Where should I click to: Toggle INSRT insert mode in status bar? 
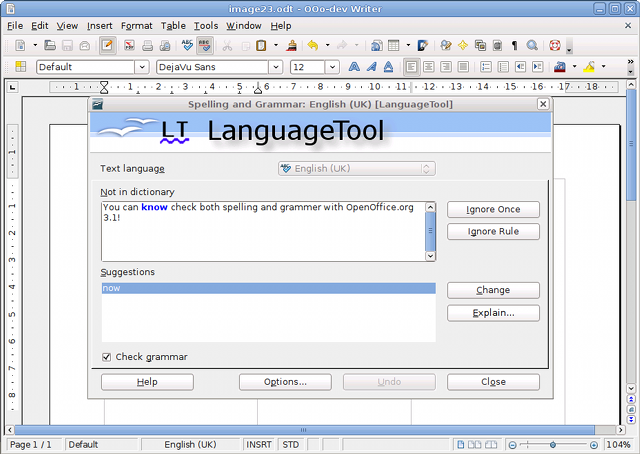[258, 444]
